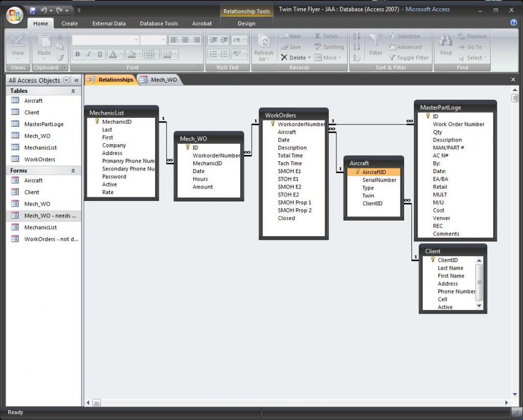This screenshot has height=420, width=523.
Task: Collapse the navigation pane with chevrons
Action: pyautogui.click(x=76, y=80)
